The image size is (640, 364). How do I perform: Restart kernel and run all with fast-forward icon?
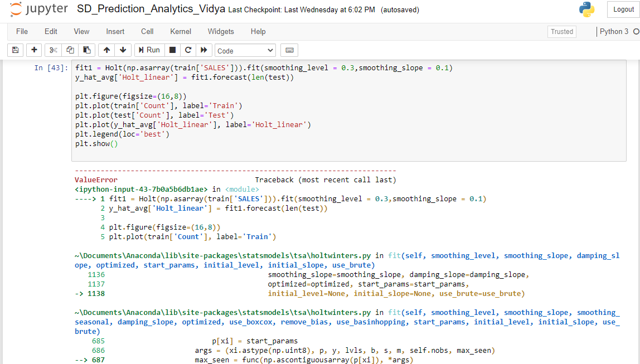(x=204, y=50)
